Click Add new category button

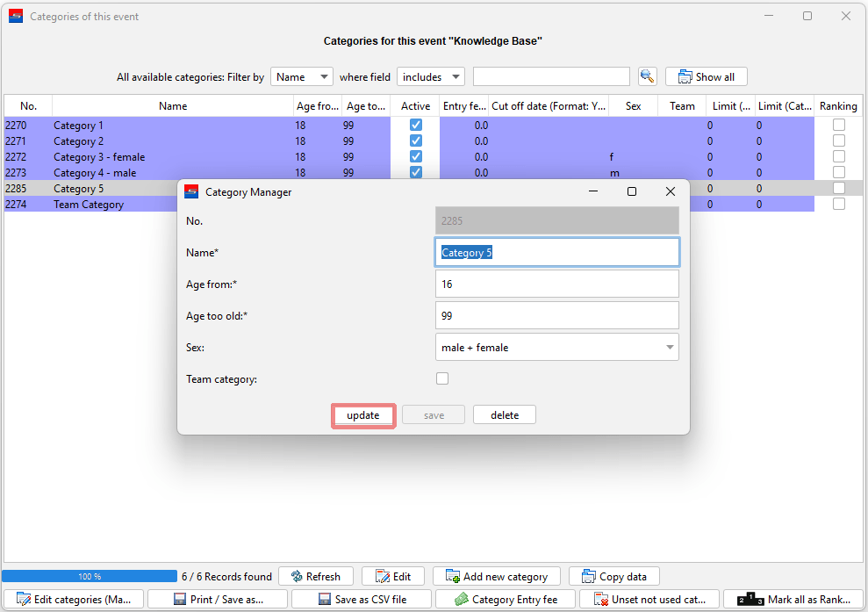pyautogui.click(x=496, y=577)
